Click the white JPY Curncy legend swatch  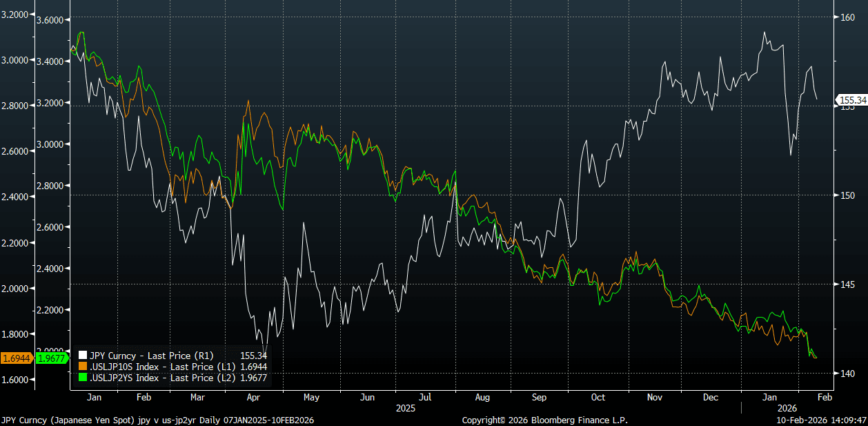tap(83, 356)
